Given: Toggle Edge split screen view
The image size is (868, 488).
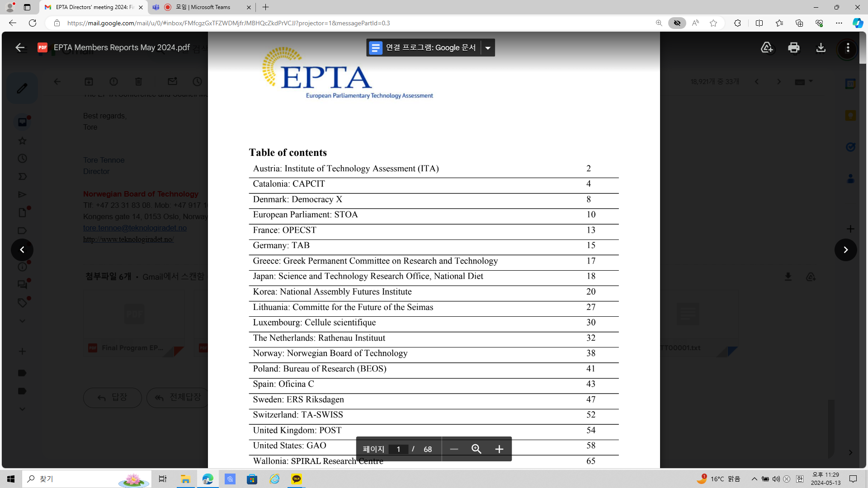Looking at the screenshot, I should (x=759, y=23).
